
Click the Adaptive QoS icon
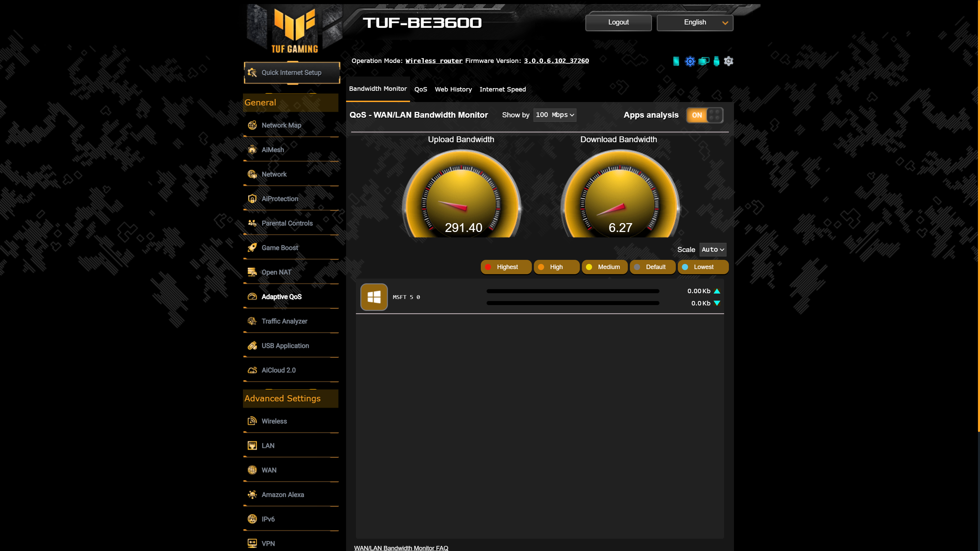[x=252, y=296]
